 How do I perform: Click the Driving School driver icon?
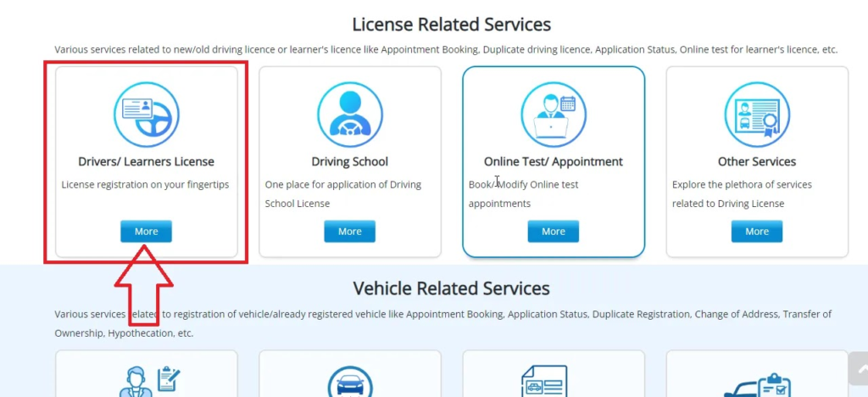click(x=350, y=115)
